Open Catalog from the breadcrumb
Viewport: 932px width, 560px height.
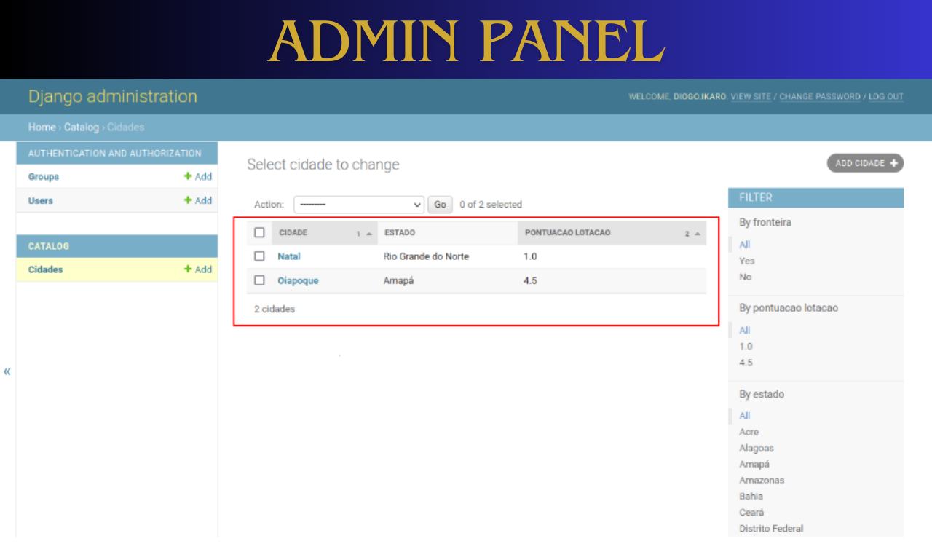point(82,127)
